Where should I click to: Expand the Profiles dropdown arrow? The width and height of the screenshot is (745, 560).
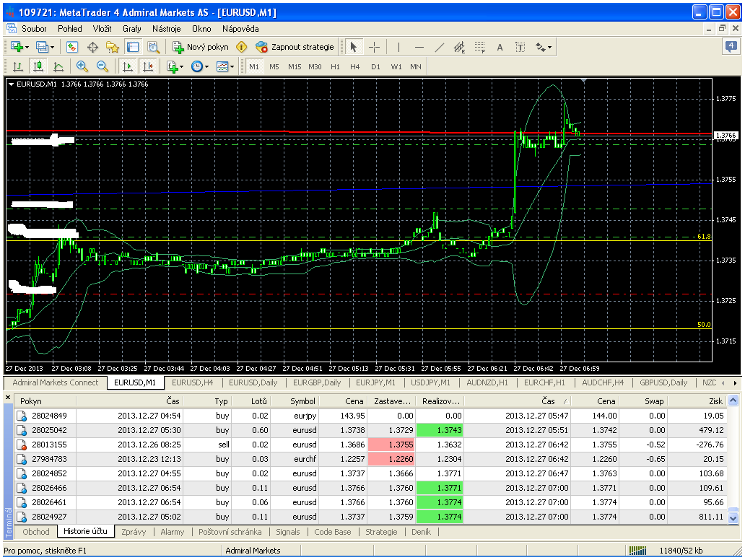click(x=52, y=47)
